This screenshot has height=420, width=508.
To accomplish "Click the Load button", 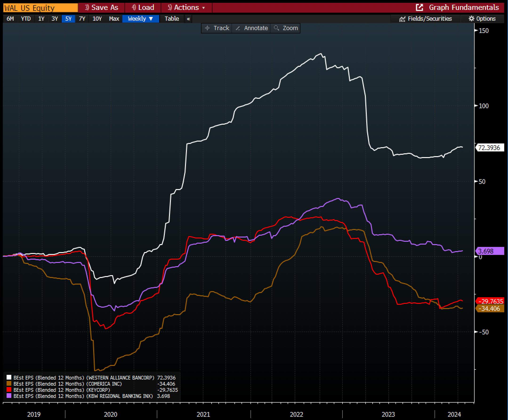I will pyautogui.click(x=143, y=8).
